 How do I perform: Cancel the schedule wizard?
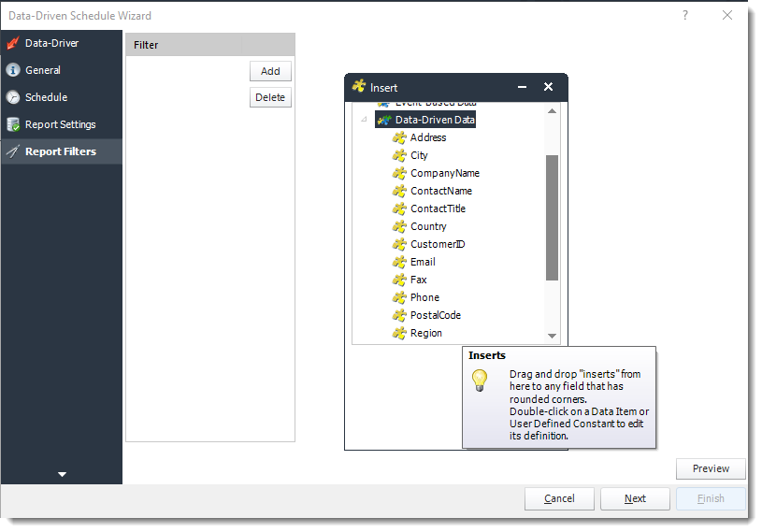[559, 498]
